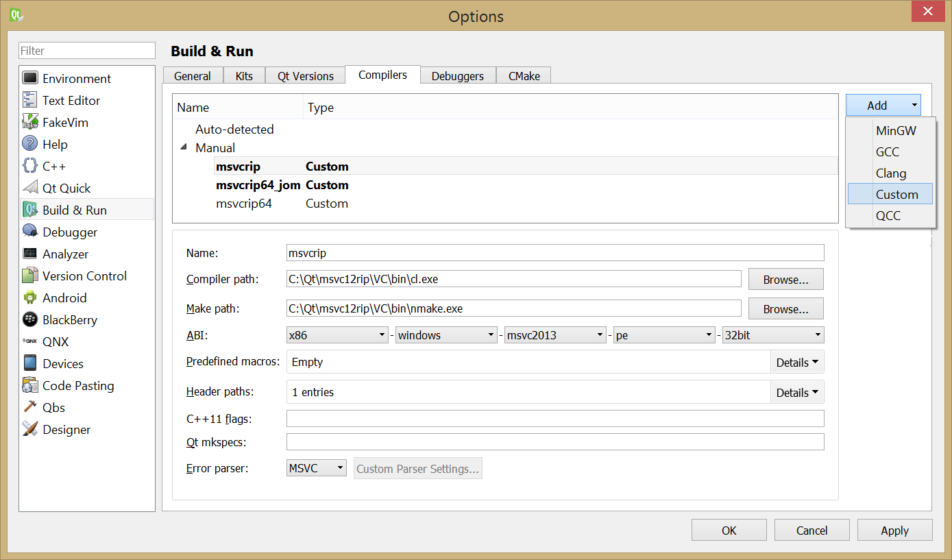Image resolution: width=952 pixels, height=560 pixels.
Task: Click the Cancel button
Action: pos(812,530)
